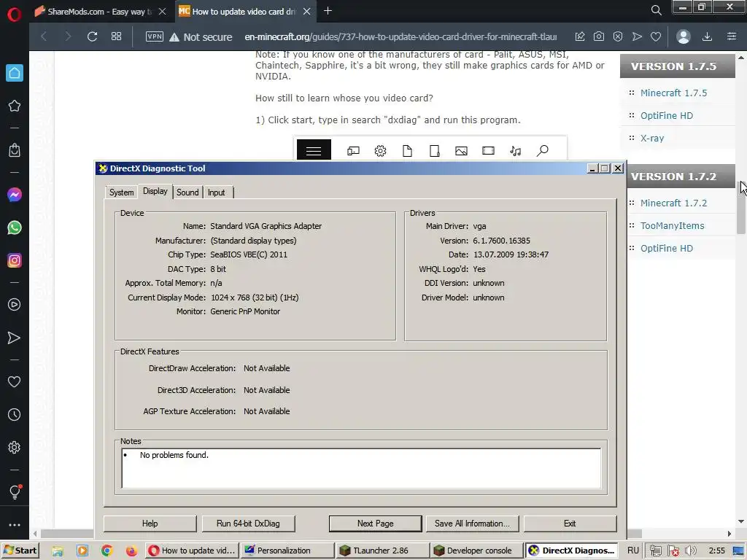Open downloads icon in toolbar
Screen dimensions: 747x560
click(x=708, y=36)
